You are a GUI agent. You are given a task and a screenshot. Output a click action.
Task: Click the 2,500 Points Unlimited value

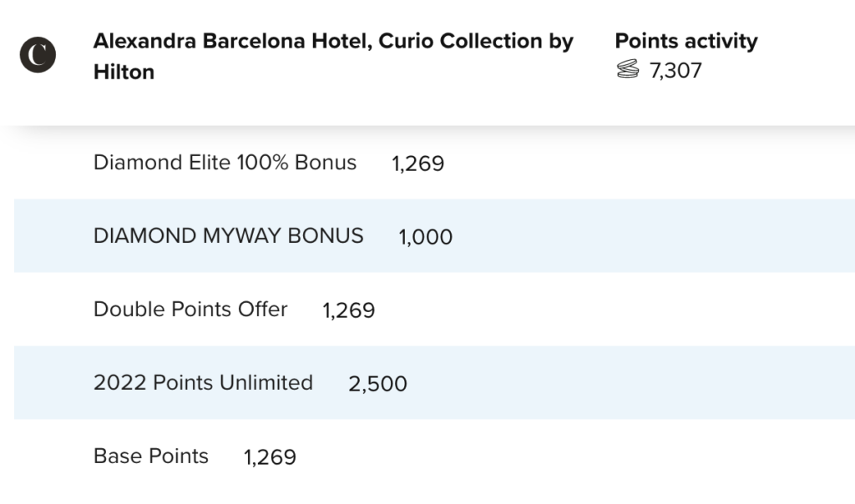[x=378, y=384]
